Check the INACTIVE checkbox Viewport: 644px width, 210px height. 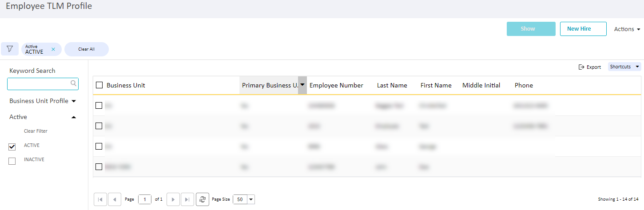pyautogui.click(x=12, y=161)
